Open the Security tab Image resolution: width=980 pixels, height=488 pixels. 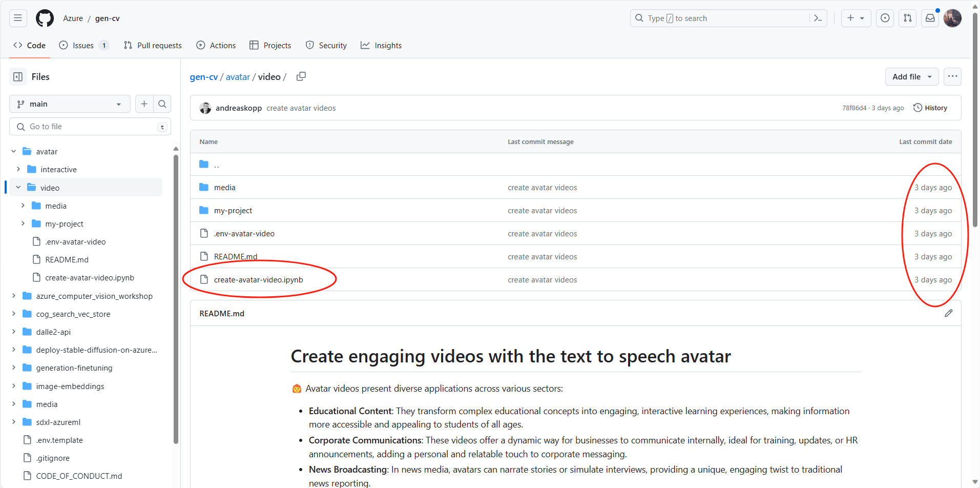tap(326, 46)
